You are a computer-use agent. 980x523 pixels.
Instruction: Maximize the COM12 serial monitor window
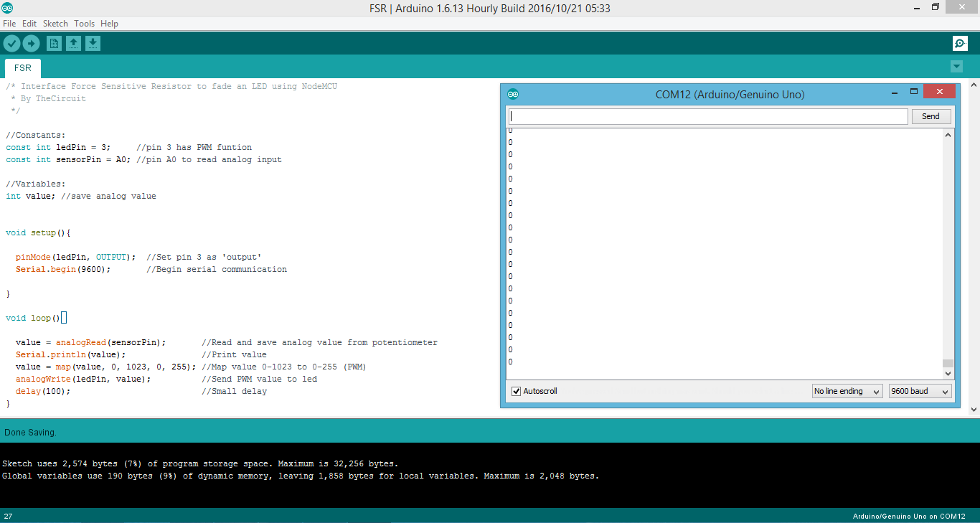tap(914, 92)
